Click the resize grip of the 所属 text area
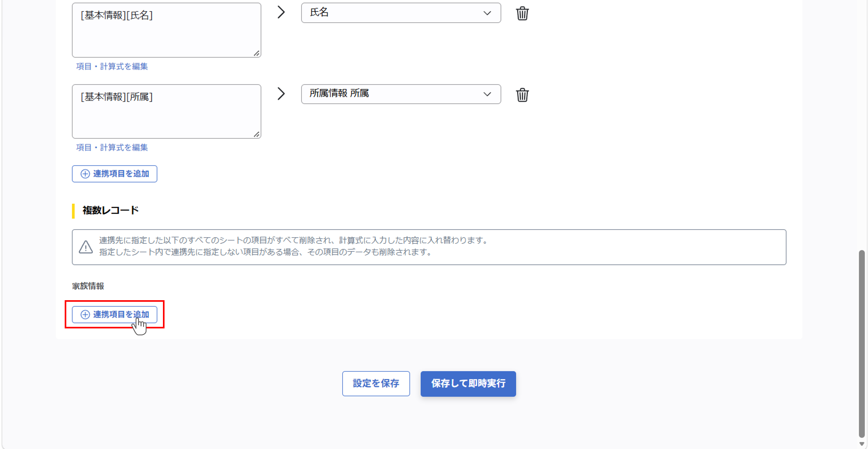 [x=257, y=134]
